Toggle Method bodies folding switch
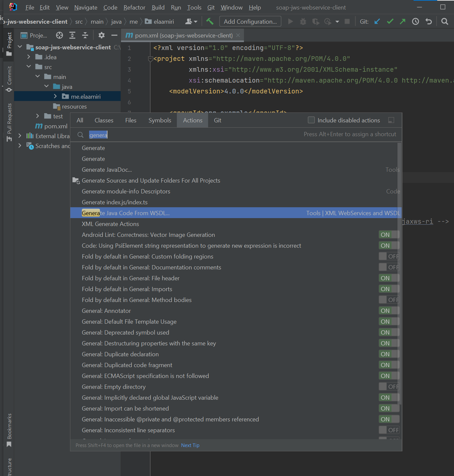 tap(389, 300)
